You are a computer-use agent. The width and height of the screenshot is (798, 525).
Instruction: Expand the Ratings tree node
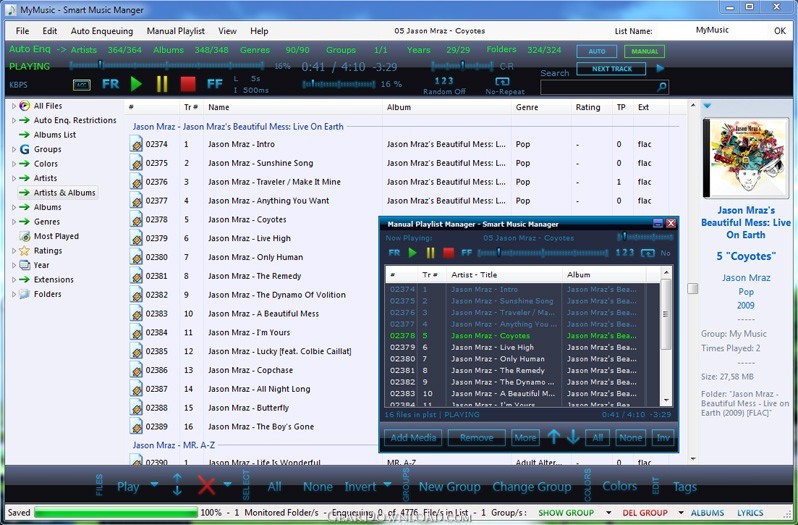14,251
